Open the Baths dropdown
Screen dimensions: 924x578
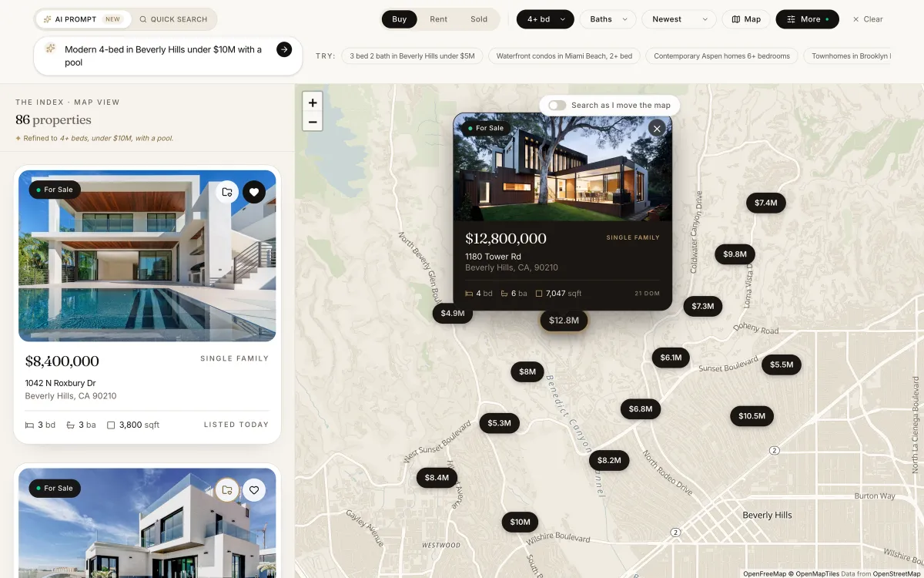608,19
